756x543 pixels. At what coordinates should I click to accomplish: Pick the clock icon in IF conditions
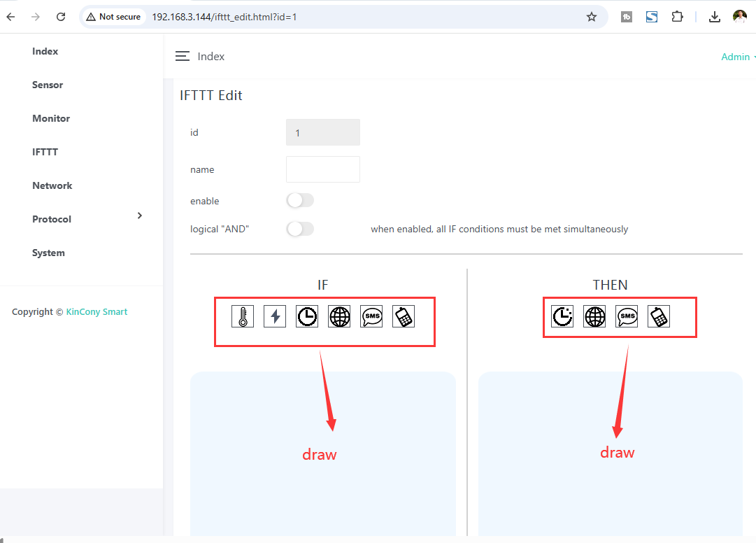tap(307, 317)
